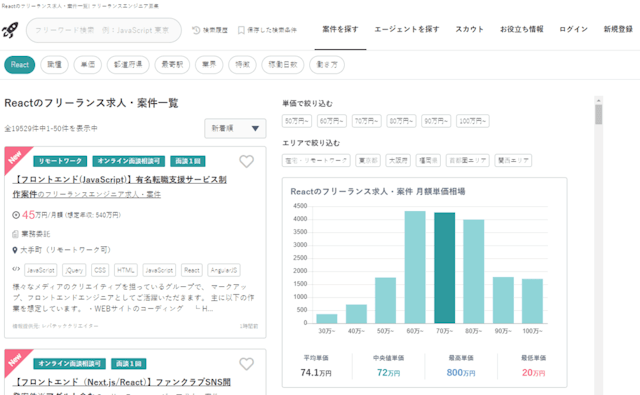Screen dimensions: 640x395
Task: Filter by 東京都 area
Action: point(368,160)
